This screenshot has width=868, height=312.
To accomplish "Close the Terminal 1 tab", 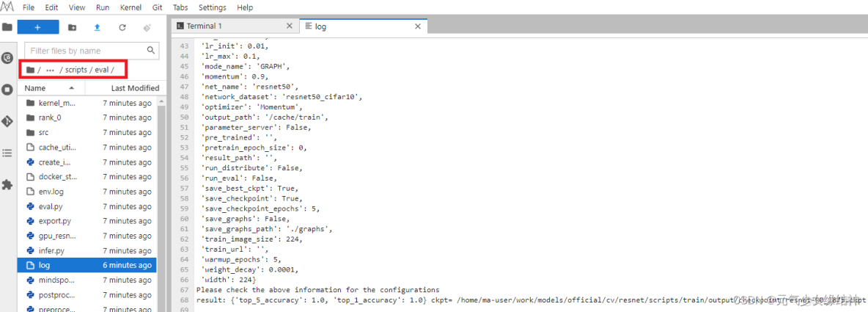I will tap(290, 26).
